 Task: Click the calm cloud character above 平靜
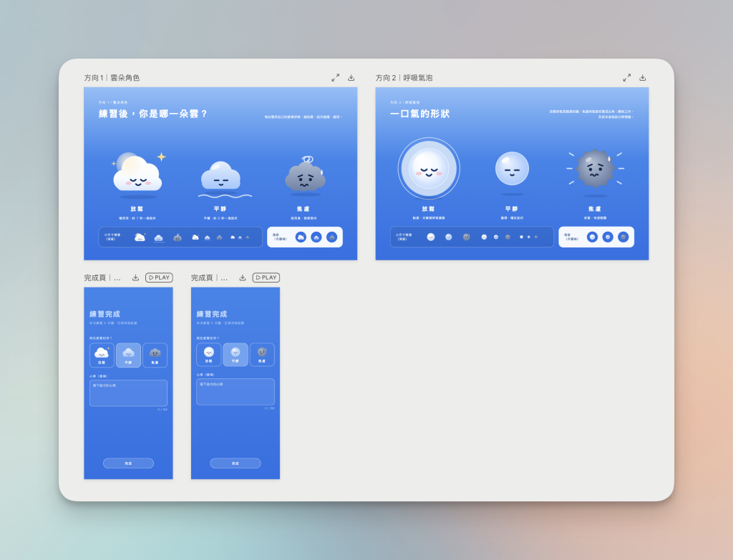click(x=220, y=176)
